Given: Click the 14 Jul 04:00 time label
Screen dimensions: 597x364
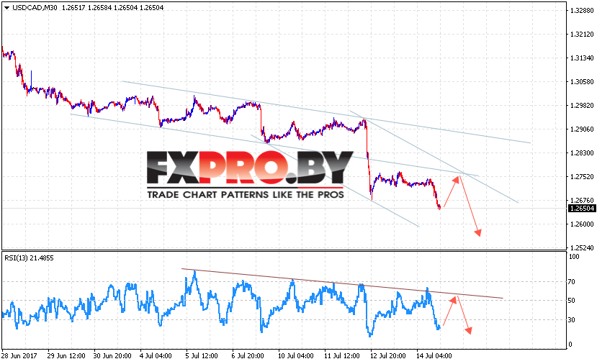Looking at the screenshot, I should pos(434,356).
